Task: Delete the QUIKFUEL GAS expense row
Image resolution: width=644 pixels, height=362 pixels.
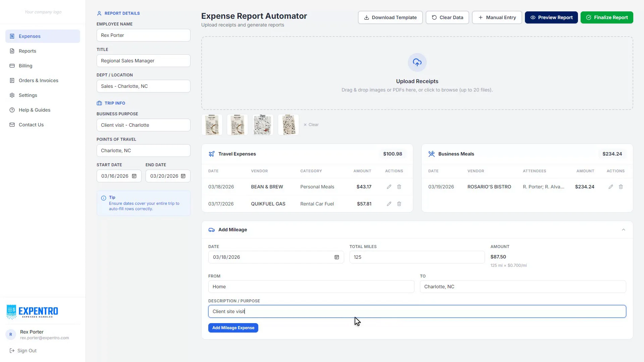Action: point(399,204)
